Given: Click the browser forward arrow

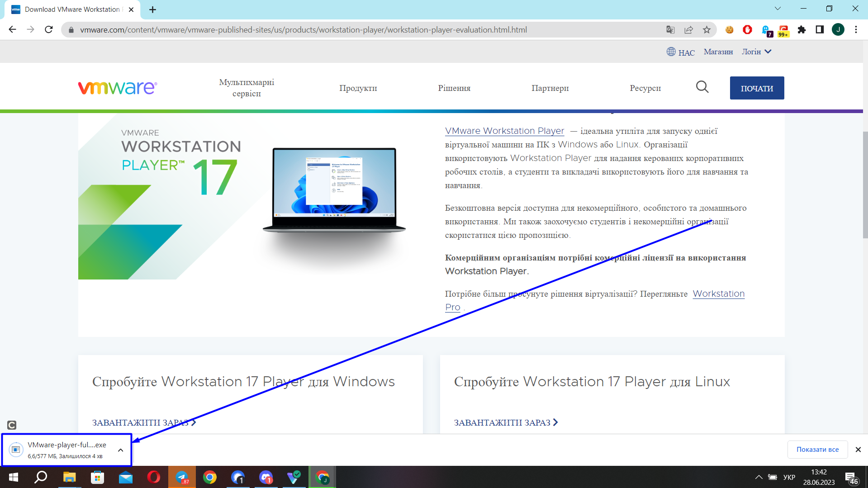Looking at the screenshot, I should click(x=30, y=30).
